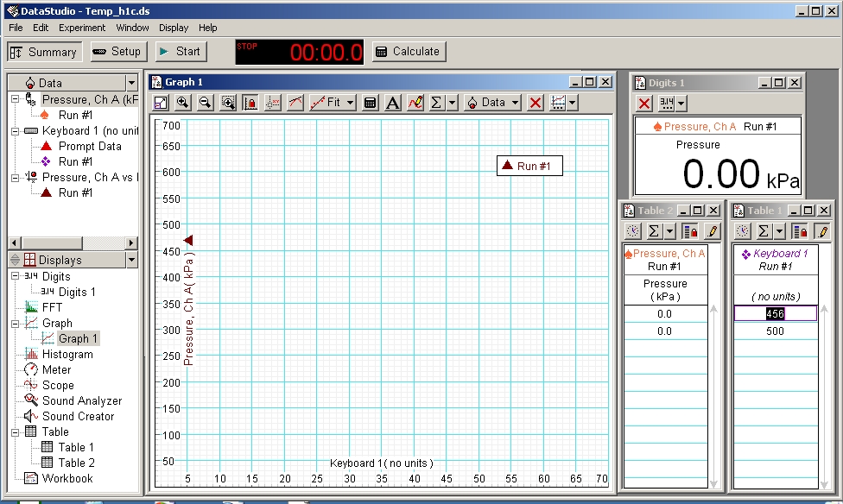Toggle the pencil edit mode in Table 1
This screenshot has height=504, width=843.
point(821,231)
